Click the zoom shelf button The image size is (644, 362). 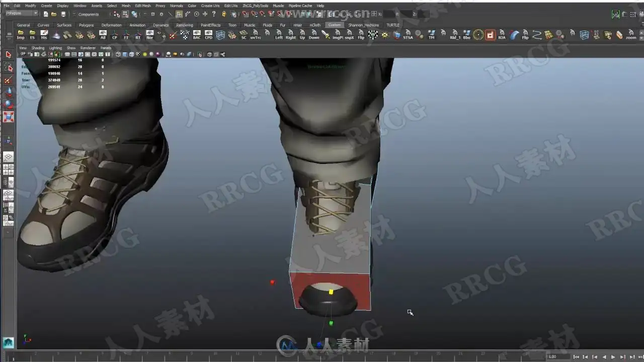coord(631,35)
